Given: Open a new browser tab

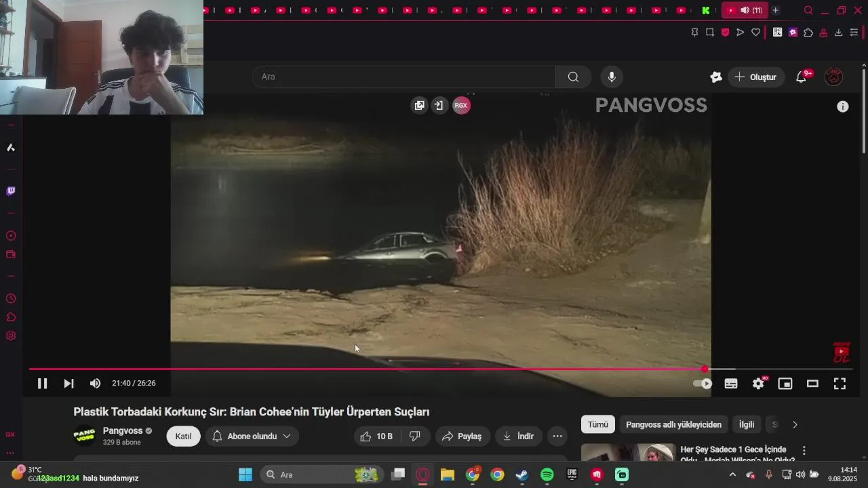Looking at the screenshot, I should [775, 10].
